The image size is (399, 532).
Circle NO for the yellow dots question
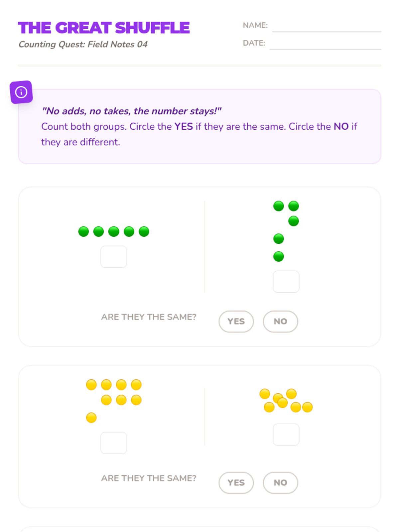(280, 483)
